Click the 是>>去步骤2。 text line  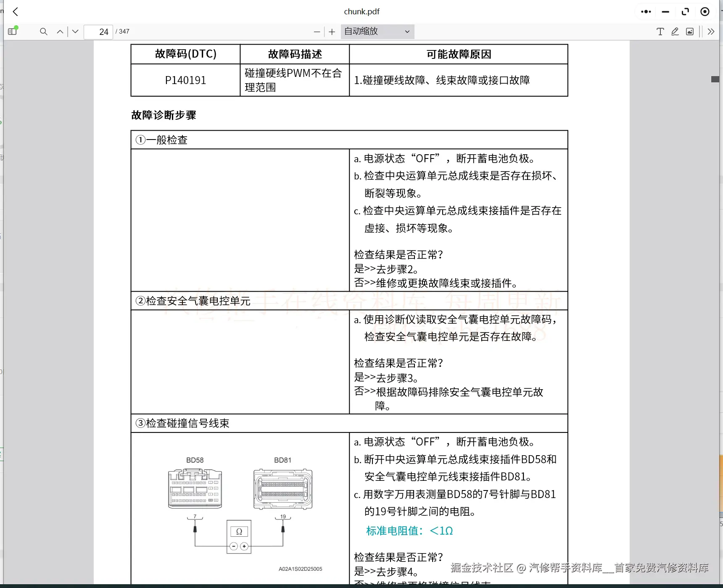(x=386, y=269)
